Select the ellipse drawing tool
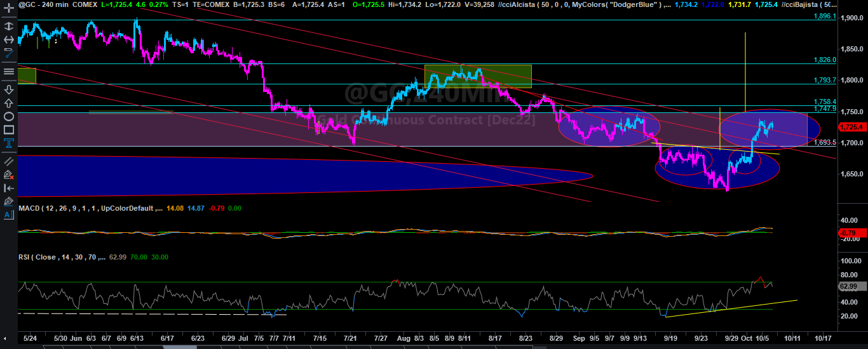This screenshot has width=868, height=349. (x=8, y=117)
